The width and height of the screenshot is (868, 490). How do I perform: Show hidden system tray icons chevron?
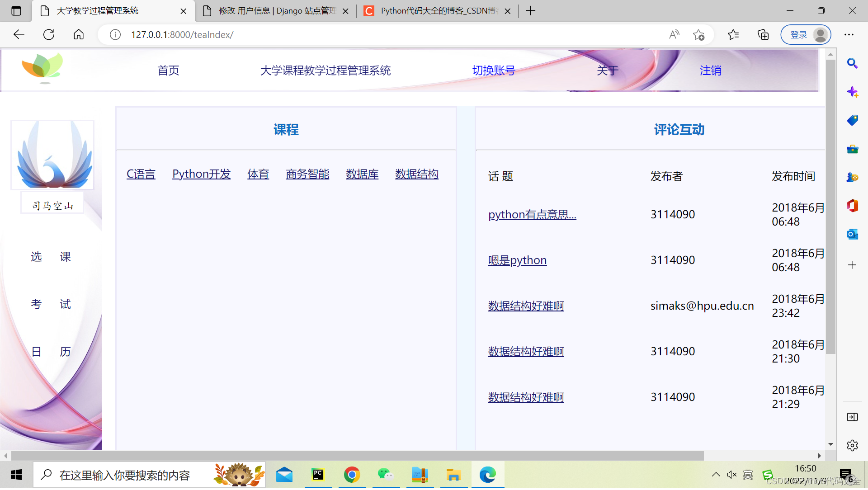[716, 475]
